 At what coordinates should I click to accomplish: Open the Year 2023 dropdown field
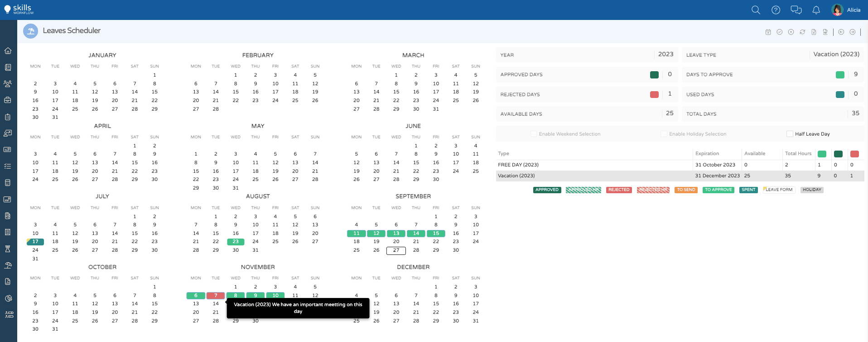pyautogui.click(x=665, y=54)
